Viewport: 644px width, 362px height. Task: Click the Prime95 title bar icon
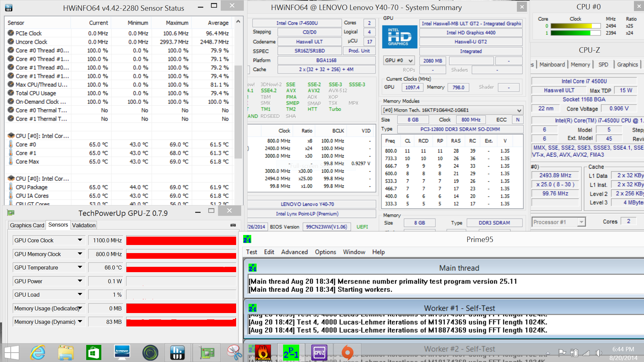pos(247,239)
